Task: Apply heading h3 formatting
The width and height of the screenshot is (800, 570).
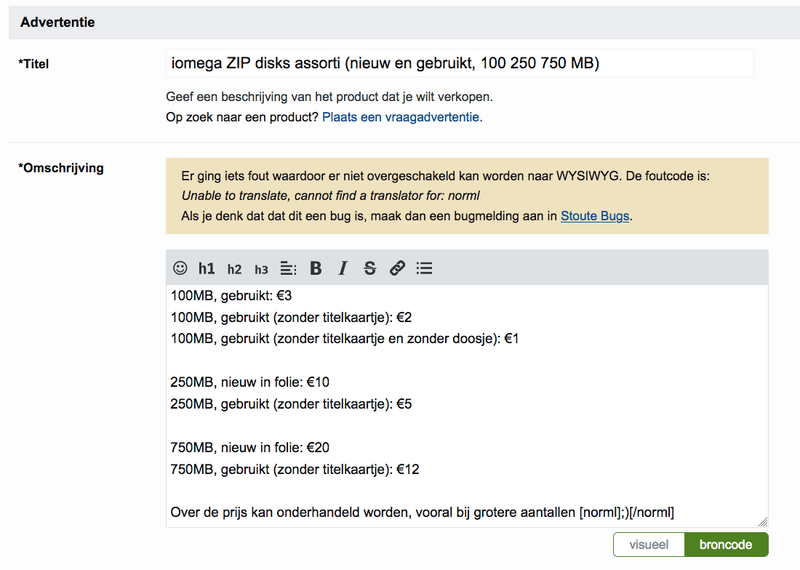Action: [x=261, y=269]
